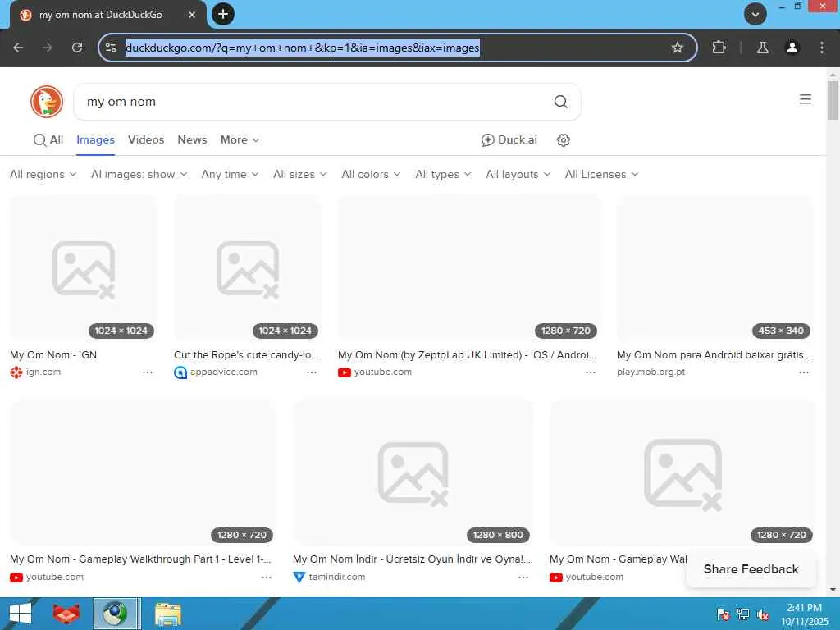Open the 453 × 340 image thumbnail
Image resolution: width=840 pixels, height=630 pixels.
coord(714,268)
